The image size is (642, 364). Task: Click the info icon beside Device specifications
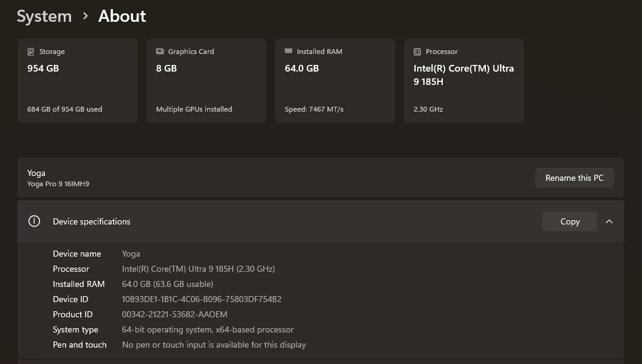(x=34, y=221)
